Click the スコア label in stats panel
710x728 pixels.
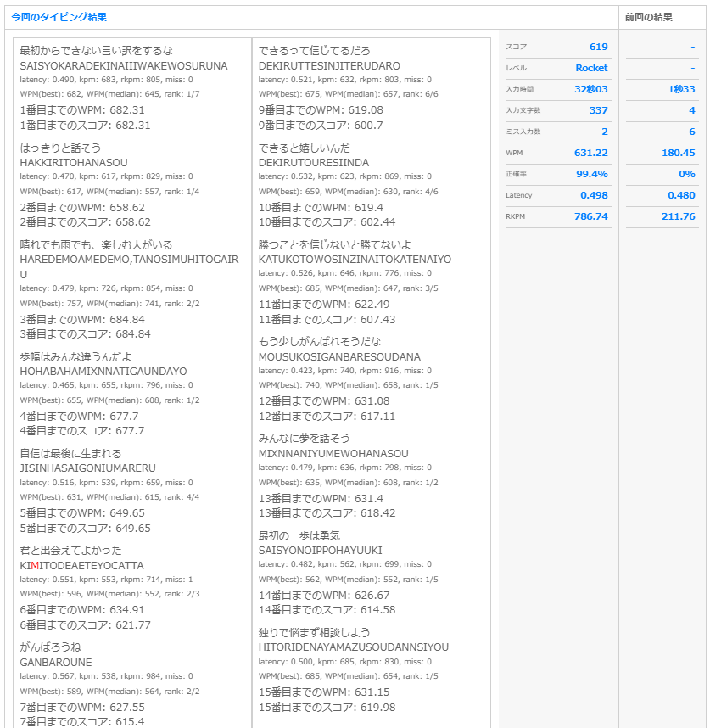(516, 47)
